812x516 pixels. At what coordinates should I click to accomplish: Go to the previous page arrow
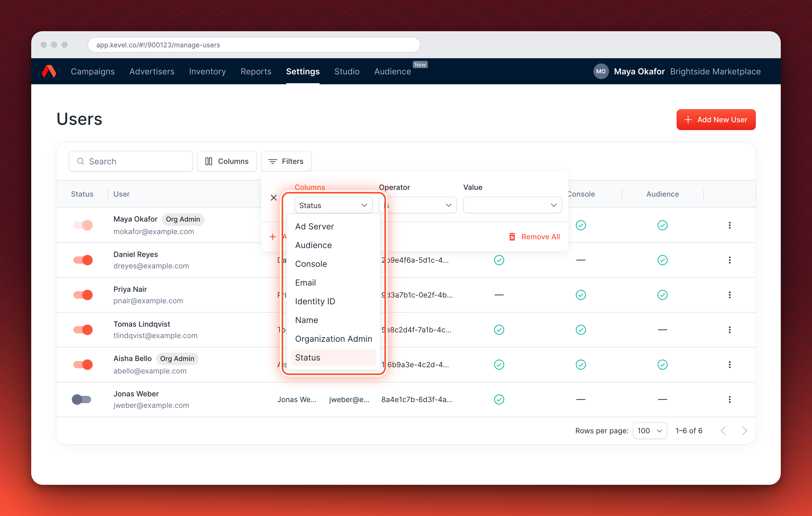point(723,431)
